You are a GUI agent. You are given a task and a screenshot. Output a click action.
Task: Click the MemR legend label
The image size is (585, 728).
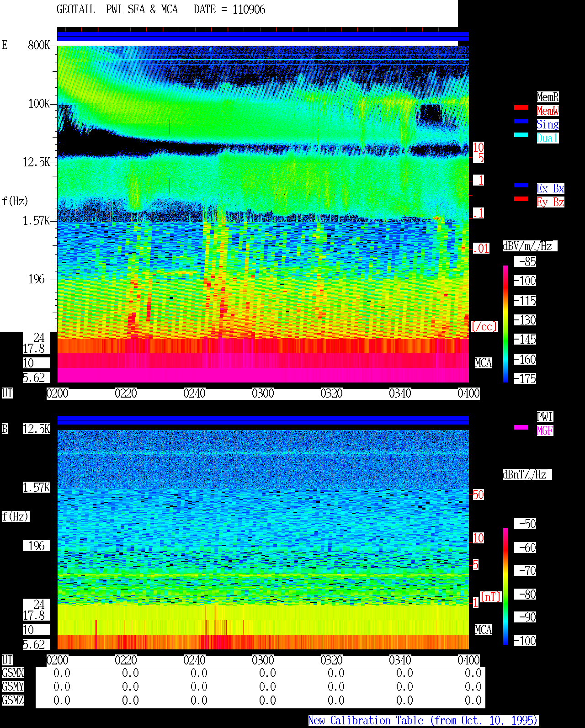coord(548,97)
